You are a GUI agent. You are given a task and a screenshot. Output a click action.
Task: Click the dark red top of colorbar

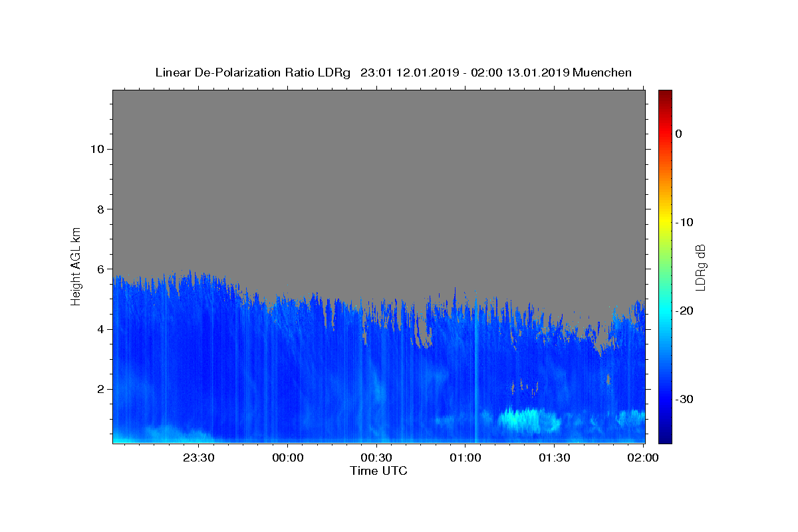[665, 94]
